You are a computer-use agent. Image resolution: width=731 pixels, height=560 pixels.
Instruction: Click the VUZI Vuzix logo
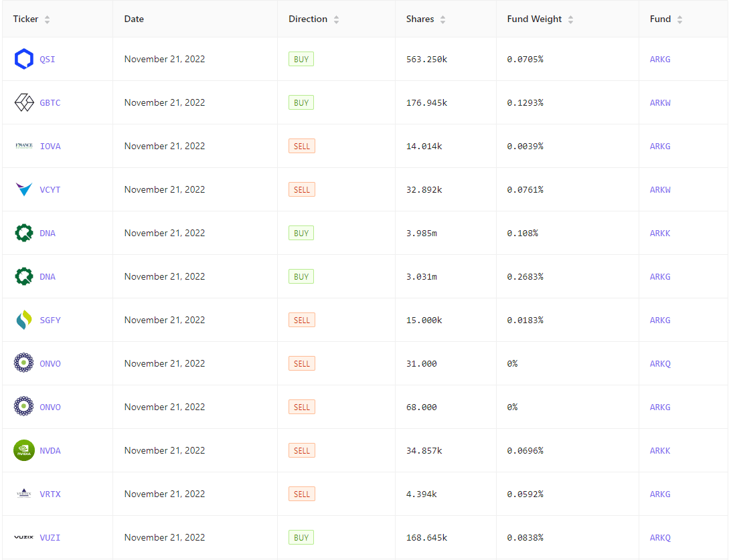[24, 537]
